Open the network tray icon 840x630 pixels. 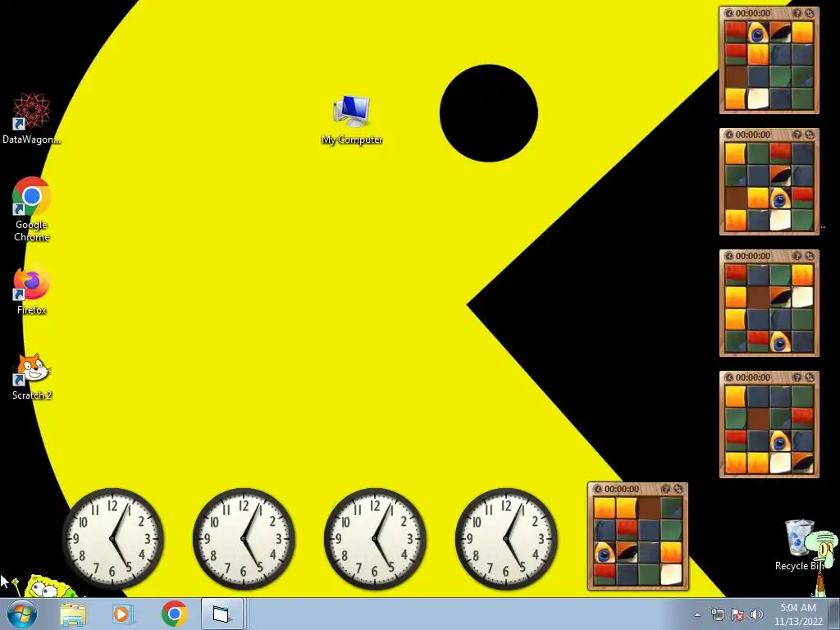717,614
